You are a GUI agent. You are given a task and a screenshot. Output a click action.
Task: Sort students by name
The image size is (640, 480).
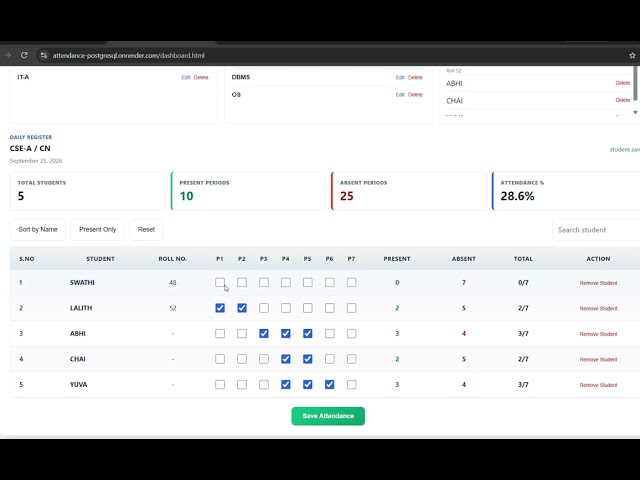[x=38, y=229]
